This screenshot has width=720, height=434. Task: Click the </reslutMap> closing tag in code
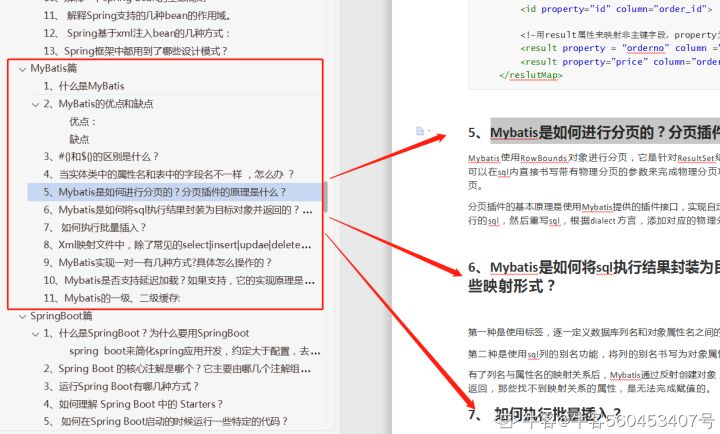pos(531,75)
